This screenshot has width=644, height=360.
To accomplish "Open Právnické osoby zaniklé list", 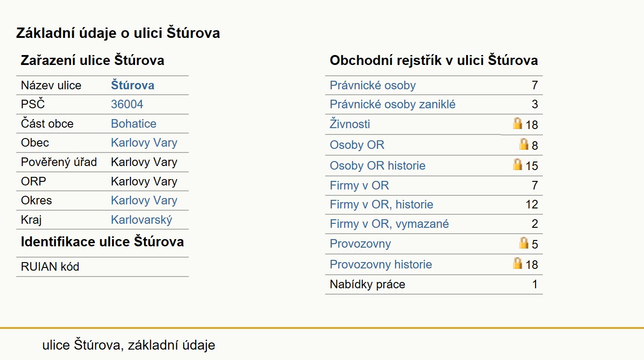I will pyautogui.click(x=392, y=104).
